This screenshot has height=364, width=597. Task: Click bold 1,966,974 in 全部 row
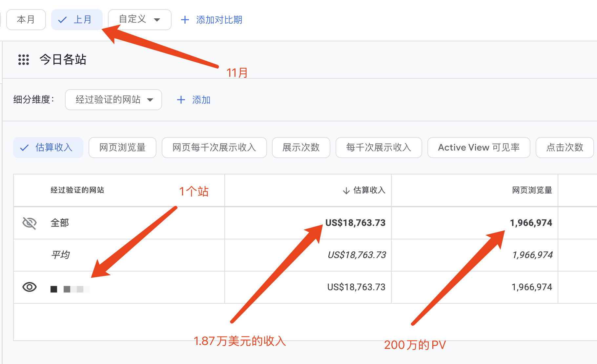531,223
